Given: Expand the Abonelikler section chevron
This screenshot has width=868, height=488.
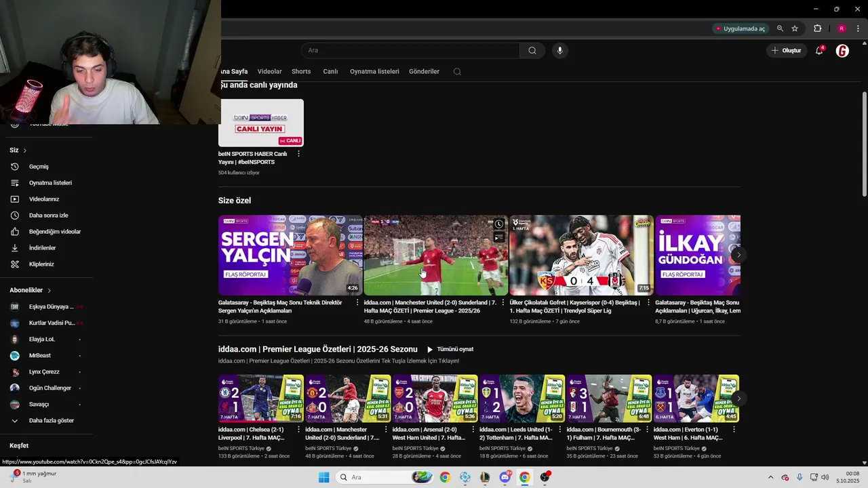Looking at the screenshot, I should (x=49, y=290).
